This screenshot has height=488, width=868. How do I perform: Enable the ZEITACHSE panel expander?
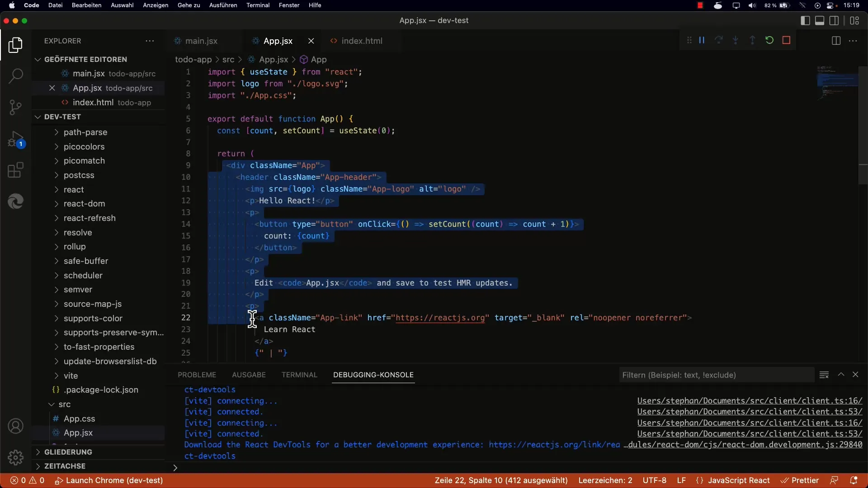38,466
